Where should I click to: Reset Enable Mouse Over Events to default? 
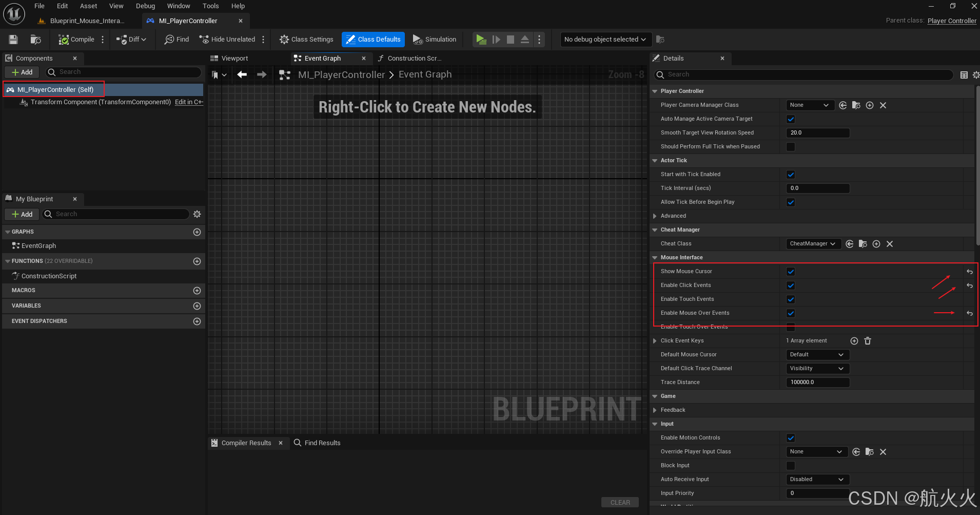click(970, 313)
